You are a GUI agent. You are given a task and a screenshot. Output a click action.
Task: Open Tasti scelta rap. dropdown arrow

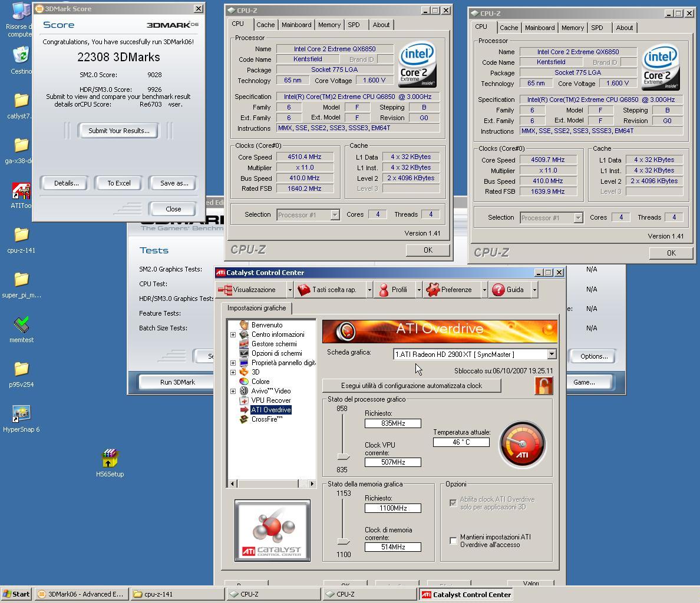click(x=369, y=290)
